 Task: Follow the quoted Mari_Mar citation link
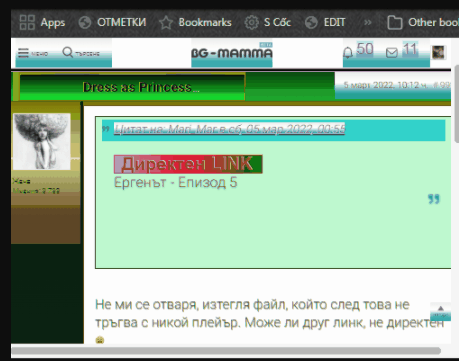point(230,129)
